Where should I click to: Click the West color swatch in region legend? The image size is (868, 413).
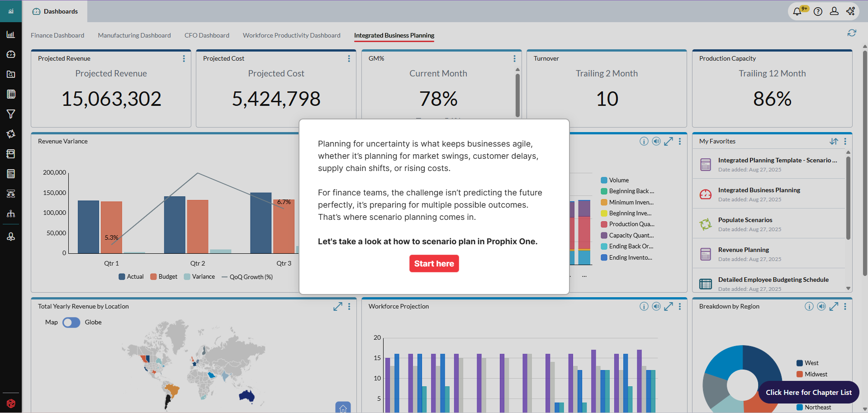[800, 363]
